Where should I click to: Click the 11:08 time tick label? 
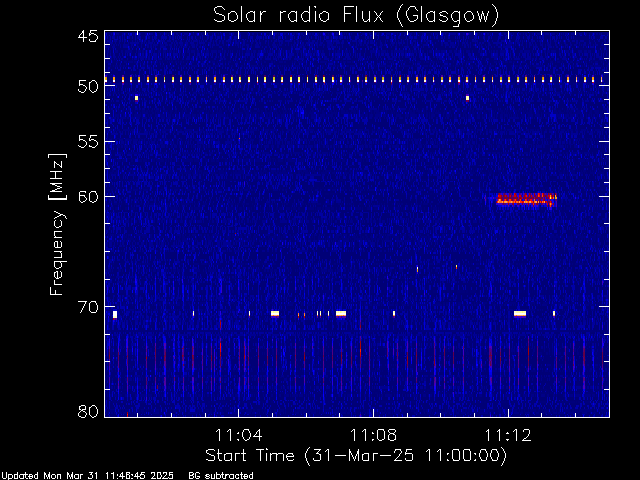pyautogui.click(x=373, y=435)
